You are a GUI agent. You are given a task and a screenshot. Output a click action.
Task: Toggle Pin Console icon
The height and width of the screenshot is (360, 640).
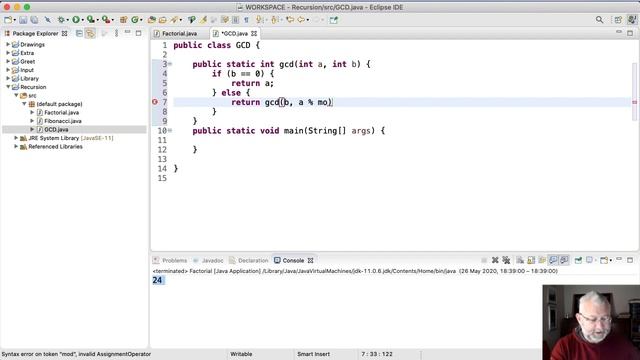coord(578,260)
